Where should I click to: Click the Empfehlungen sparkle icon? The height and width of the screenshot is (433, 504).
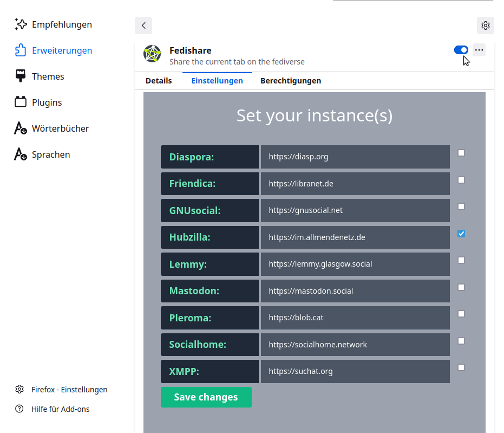21,24
